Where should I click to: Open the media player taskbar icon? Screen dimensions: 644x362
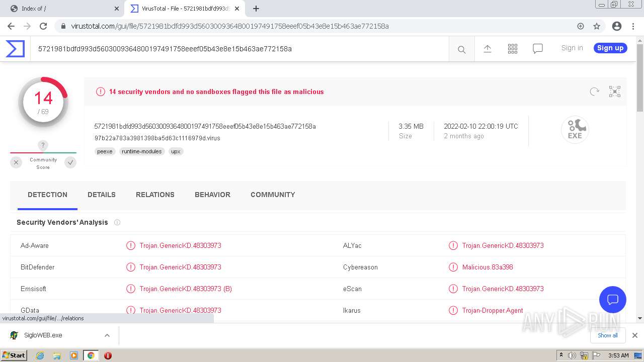pos(74,355)
